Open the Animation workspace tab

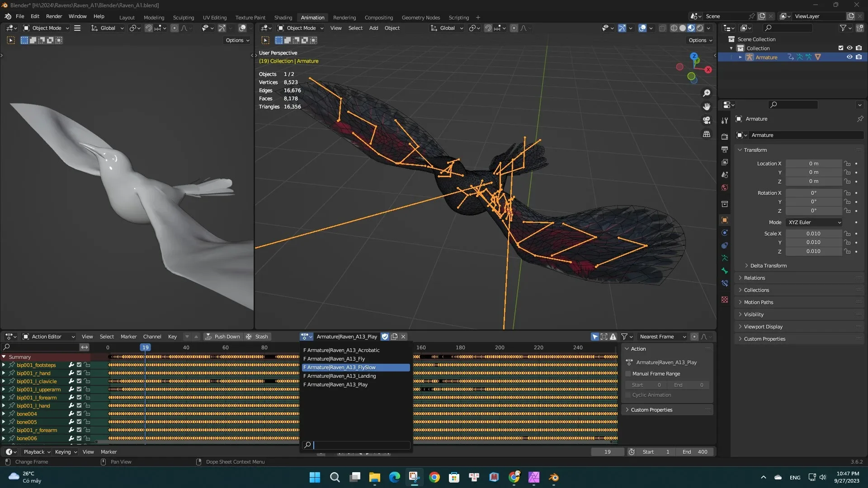click(x=312, y=17)
